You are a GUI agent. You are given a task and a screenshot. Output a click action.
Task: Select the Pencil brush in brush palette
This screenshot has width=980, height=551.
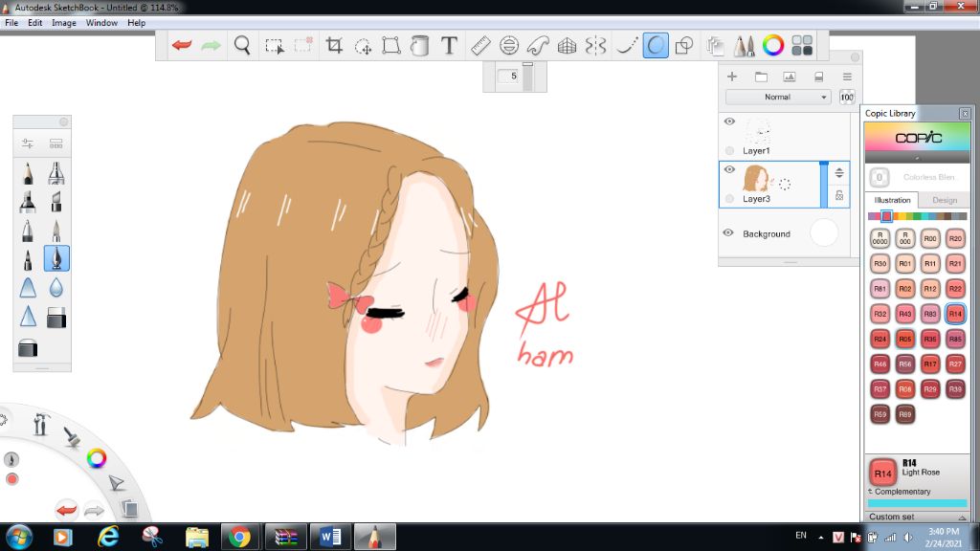(28, 173)
